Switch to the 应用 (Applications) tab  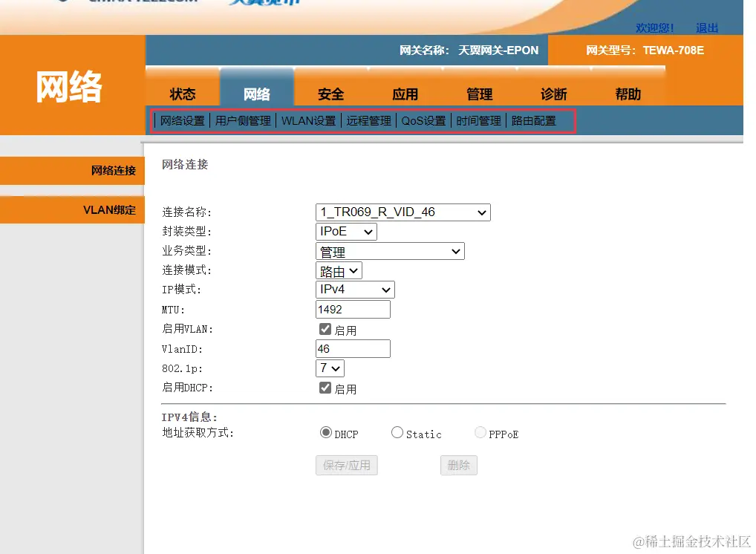(405, 94)
